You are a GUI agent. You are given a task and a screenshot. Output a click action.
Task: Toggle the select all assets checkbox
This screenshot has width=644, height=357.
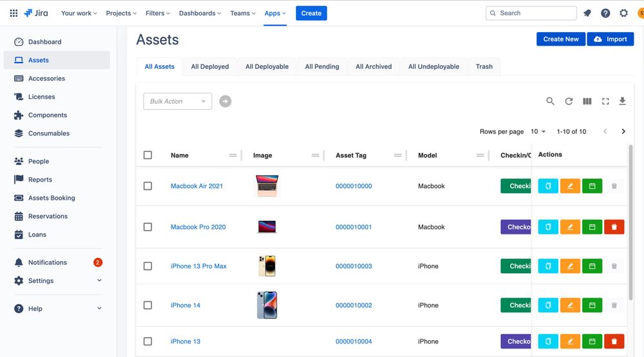[x=148, y=155]
